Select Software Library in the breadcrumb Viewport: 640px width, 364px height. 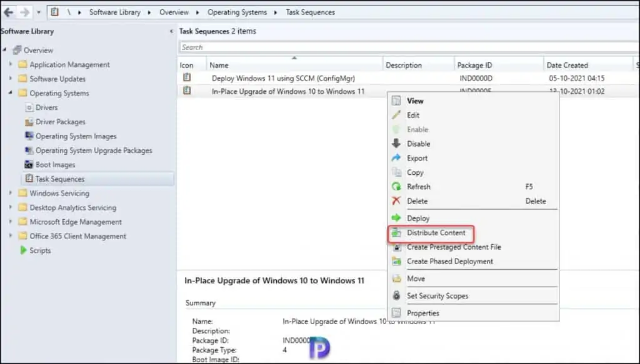[x=115, y=12]
